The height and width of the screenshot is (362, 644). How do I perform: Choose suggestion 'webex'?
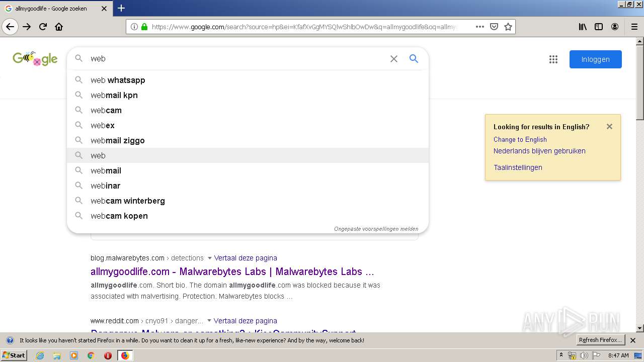click(248, 125)
